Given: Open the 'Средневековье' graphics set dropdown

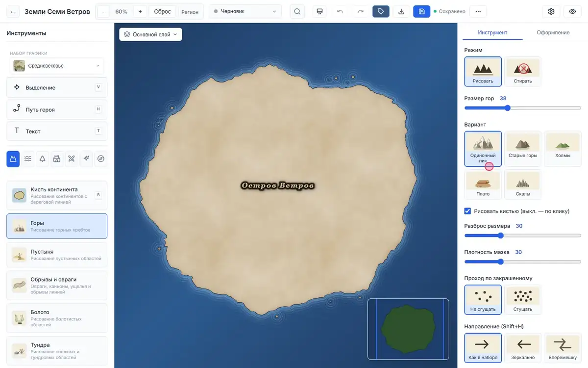Looking at the screenshot, I should click(57, 66).
